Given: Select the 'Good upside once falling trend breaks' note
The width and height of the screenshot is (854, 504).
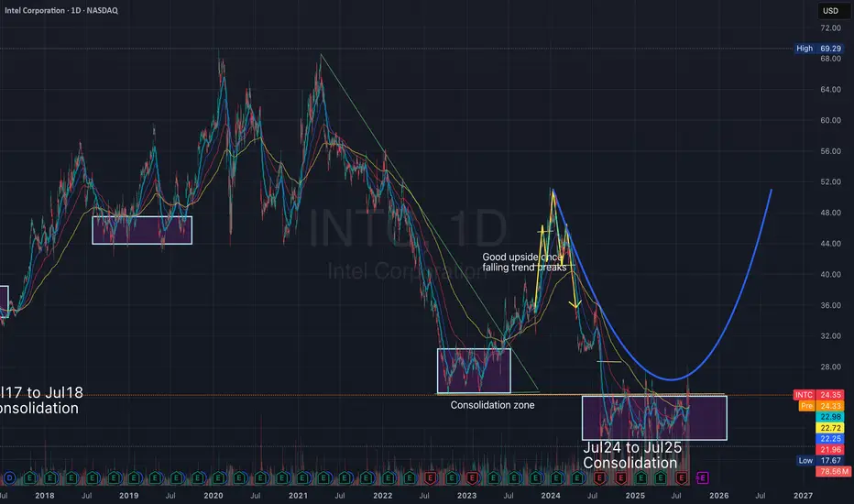Looking at the screenshot, I should click(x=523, y=262).
